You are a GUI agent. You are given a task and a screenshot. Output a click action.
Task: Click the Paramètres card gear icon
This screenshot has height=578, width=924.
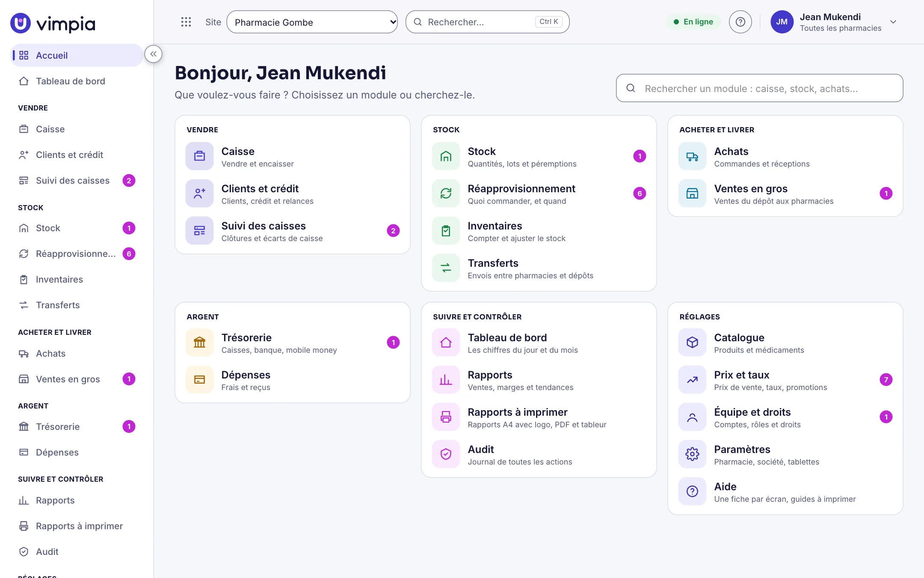692,454
